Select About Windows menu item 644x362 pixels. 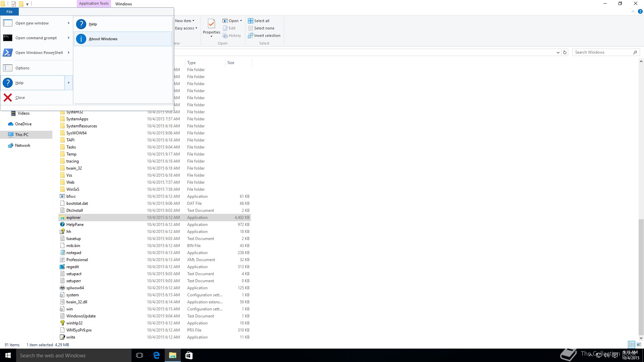[123, 39]
